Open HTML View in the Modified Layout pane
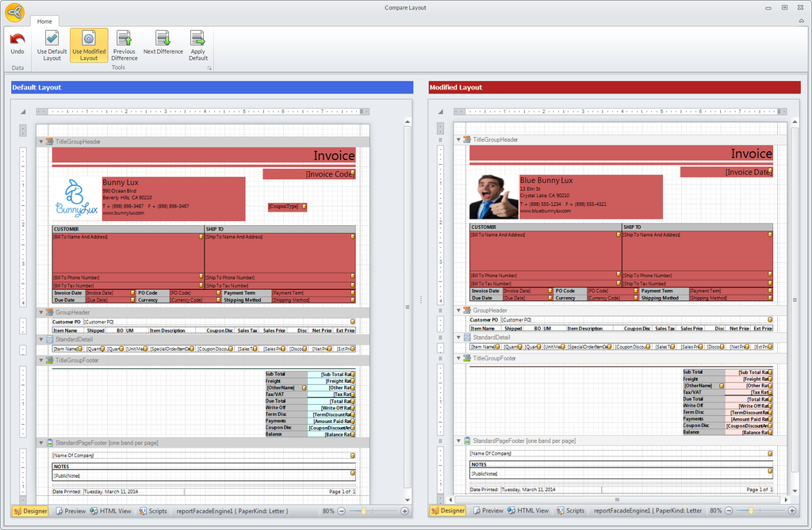The height and width of the screenshot is (530, 812). 528,511
